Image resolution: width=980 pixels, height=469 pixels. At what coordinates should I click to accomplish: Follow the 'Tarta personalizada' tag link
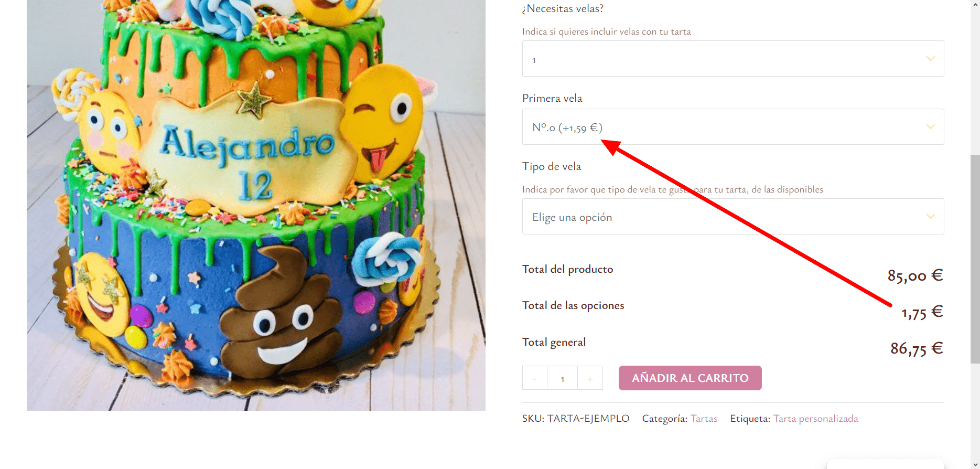816,419
